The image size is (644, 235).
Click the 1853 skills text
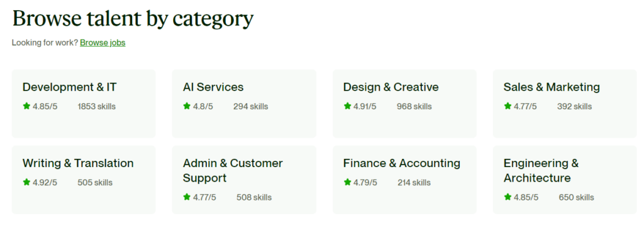[96, 107]
